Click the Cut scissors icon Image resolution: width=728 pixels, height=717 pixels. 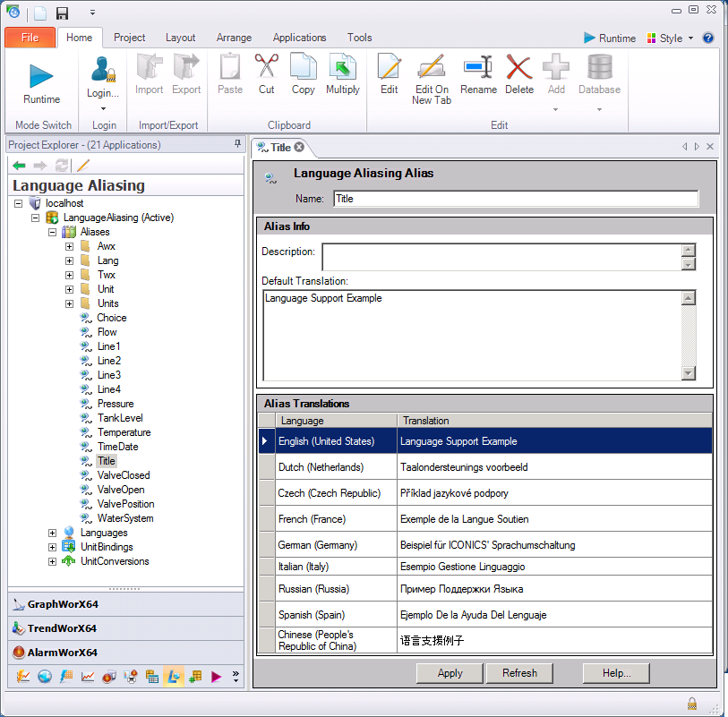267,68
